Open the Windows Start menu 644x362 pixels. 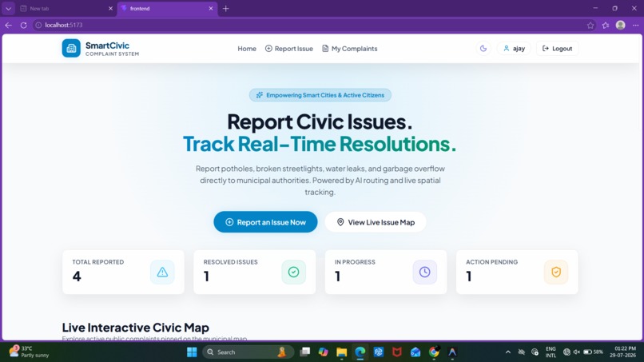coord(192,352)
